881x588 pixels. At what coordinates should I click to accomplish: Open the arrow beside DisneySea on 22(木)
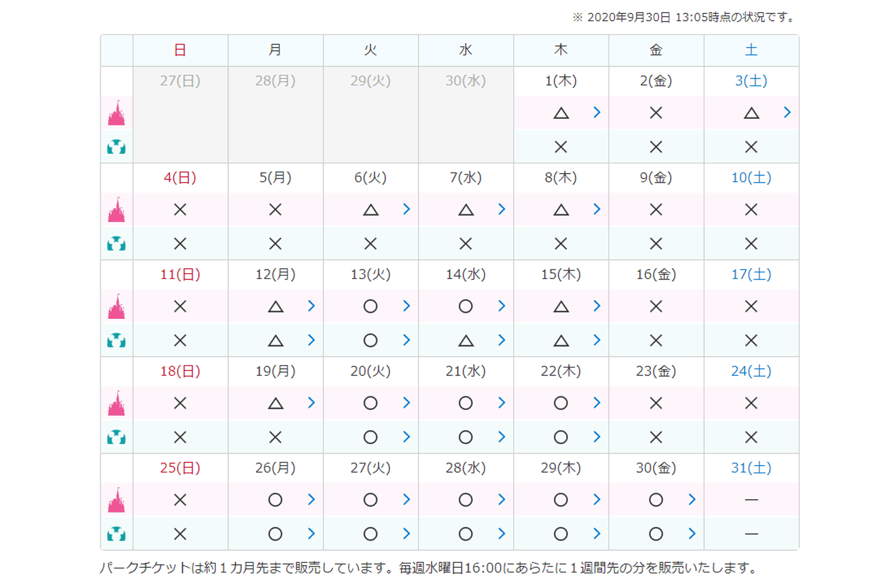[597, 437]
